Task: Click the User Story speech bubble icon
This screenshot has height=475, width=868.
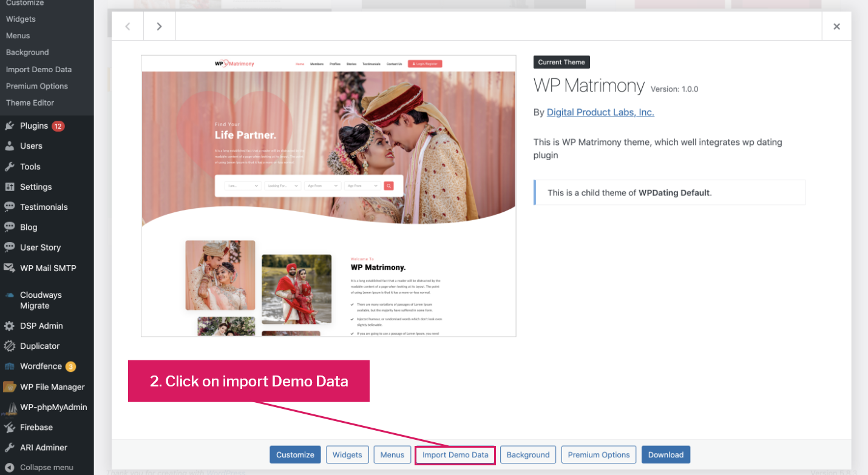Action: 9,248
